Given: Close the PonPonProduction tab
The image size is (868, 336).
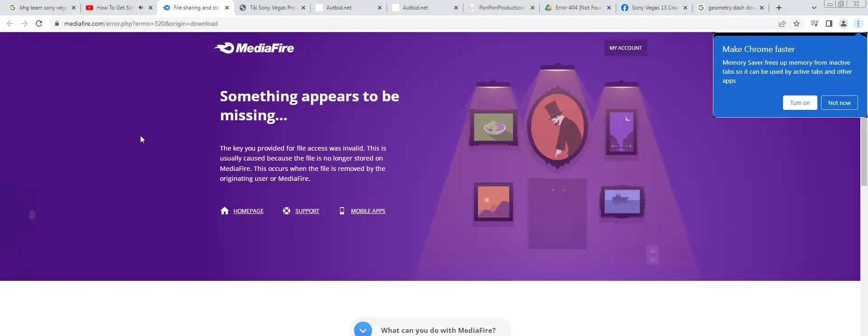Looking at the screenshot, I should tap(533, 8).
